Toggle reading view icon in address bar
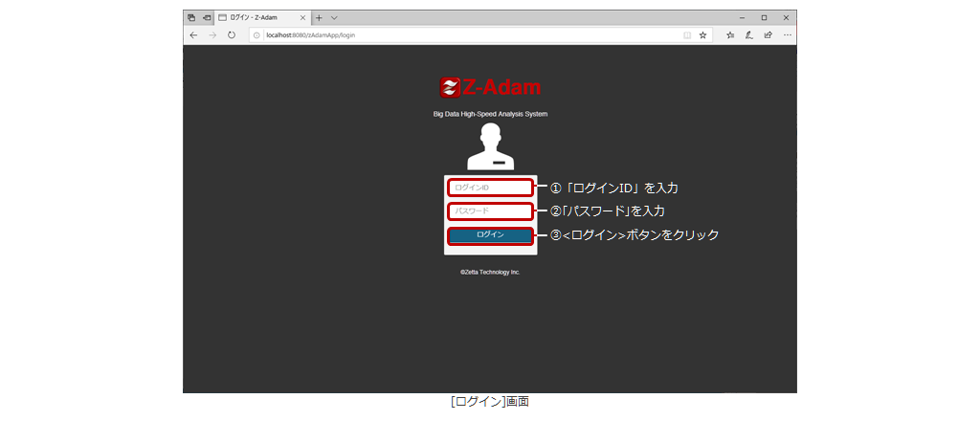980x421 pixels. click(x=687, y=35)
